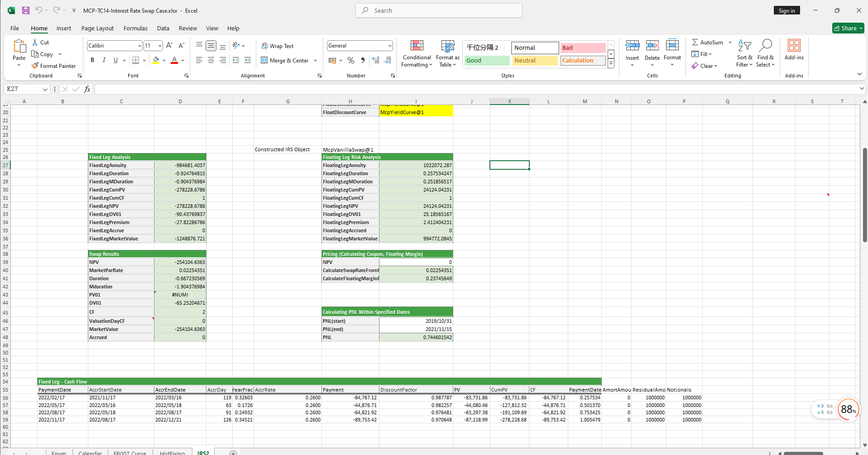Screen dimensions: 868x455
Task: Increase font size with larger A icon
Action: tap(169, 45)
